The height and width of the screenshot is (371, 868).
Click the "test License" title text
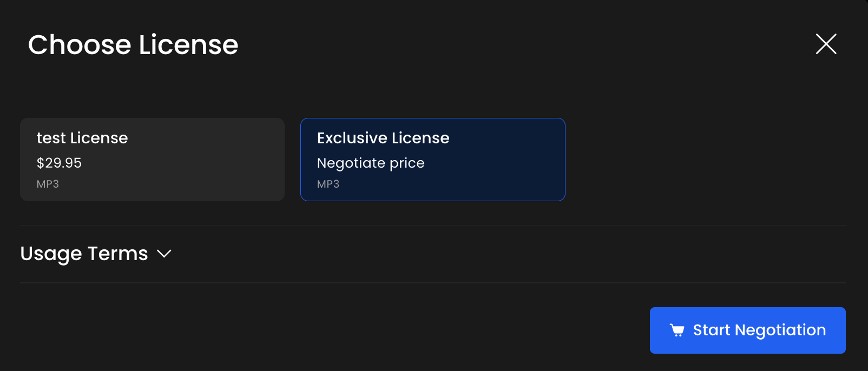(x=82, y=138)
